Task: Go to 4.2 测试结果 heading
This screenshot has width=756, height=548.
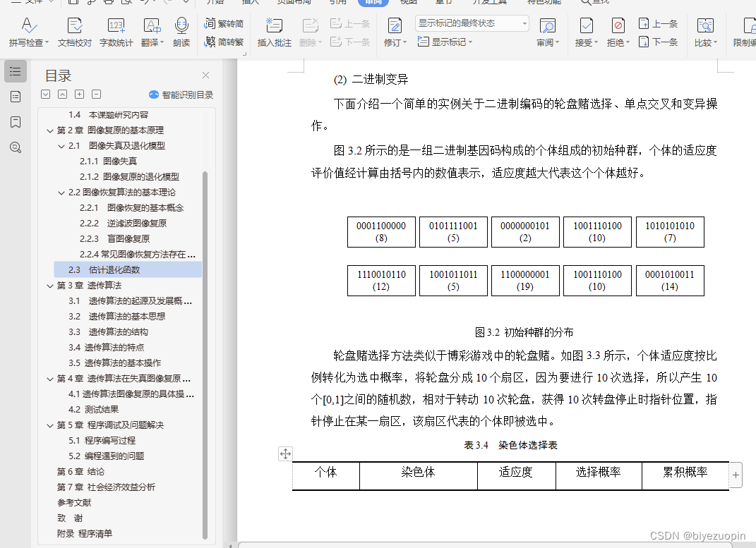Action: click(94, 409)
